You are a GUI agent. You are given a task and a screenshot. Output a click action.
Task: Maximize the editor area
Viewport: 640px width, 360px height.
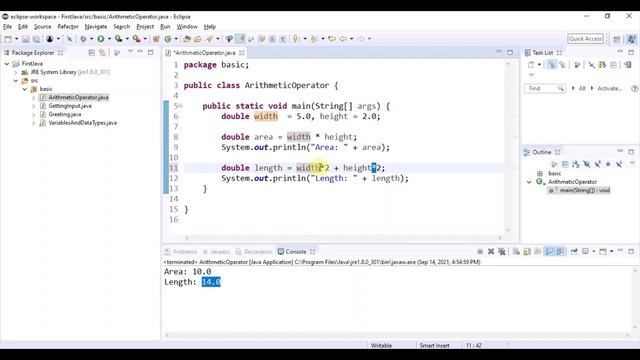(510, 52)
